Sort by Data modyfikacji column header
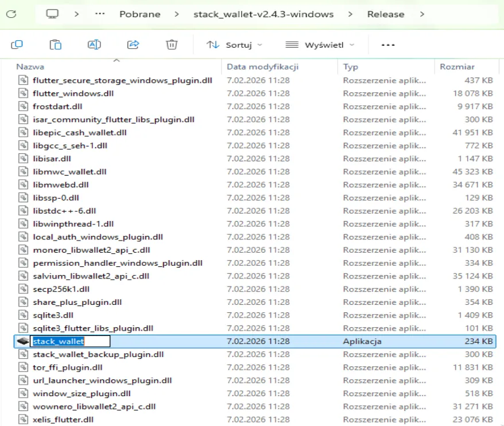504x426 pixels. [262, 67]
